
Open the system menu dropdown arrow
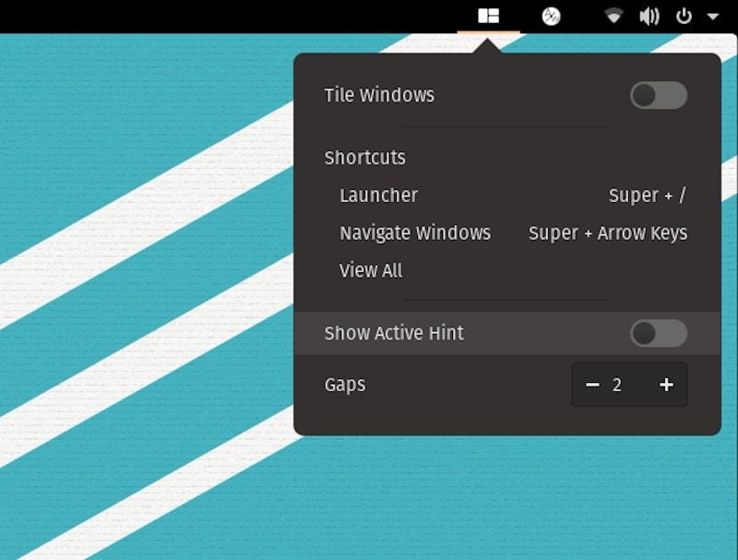(x=713, y=15)
